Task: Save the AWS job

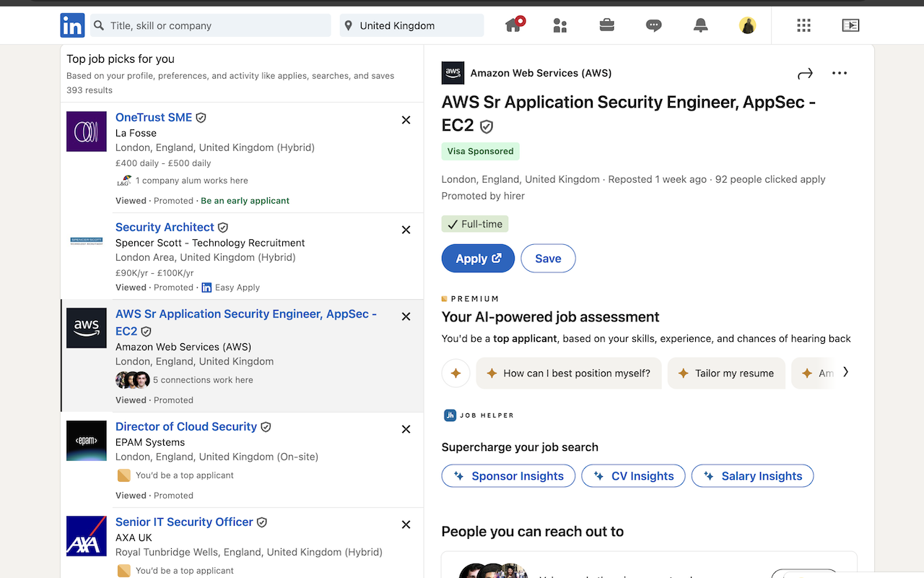Action: [x=548, y=259]
